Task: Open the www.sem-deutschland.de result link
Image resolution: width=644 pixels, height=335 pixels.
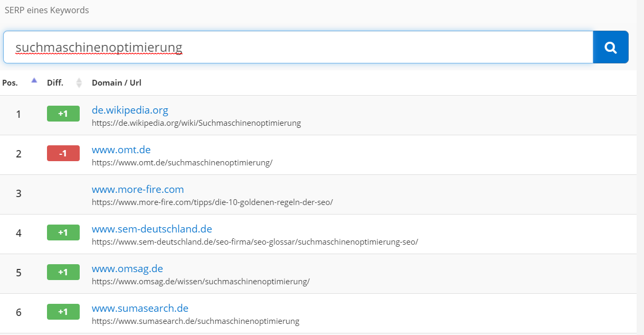Action: tap(152, 229)
